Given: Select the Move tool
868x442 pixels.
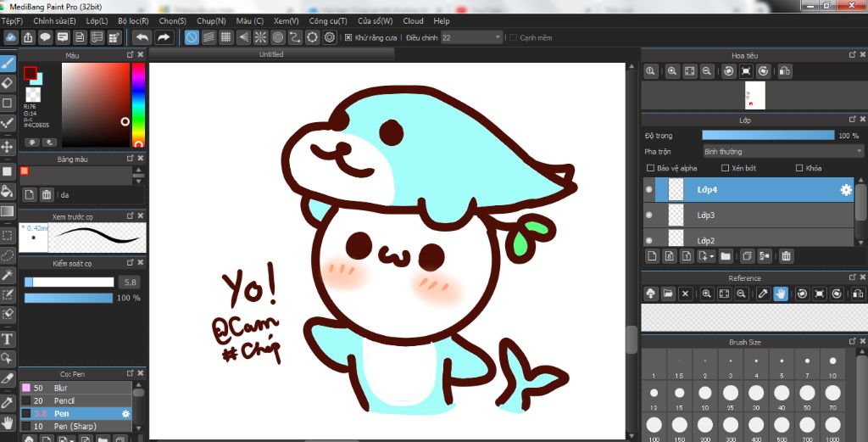Looking at the screenshot, I should 7,147.
